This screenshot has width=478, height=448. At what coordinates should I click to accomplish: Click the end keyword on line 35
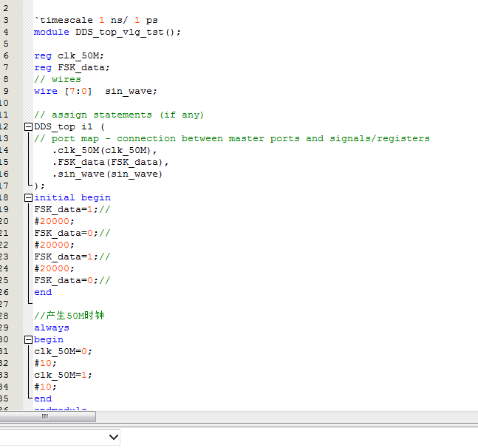(43, 399)
